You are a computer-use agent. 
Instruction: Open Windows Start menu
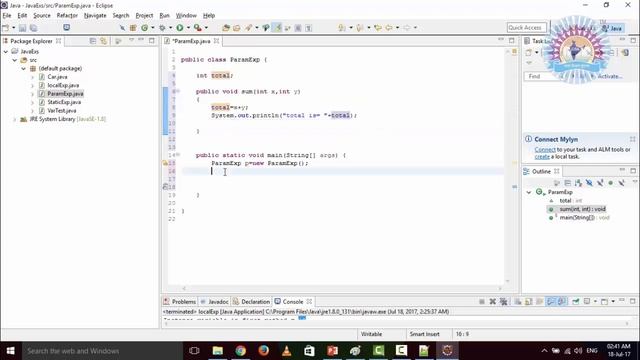[11, 351]
